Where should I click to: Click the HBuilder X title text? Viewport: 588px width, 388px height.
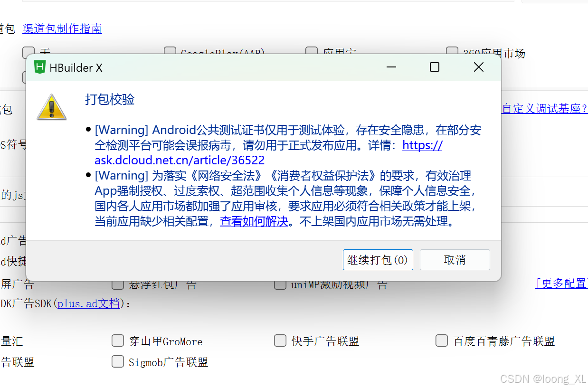tap(76, 68)
